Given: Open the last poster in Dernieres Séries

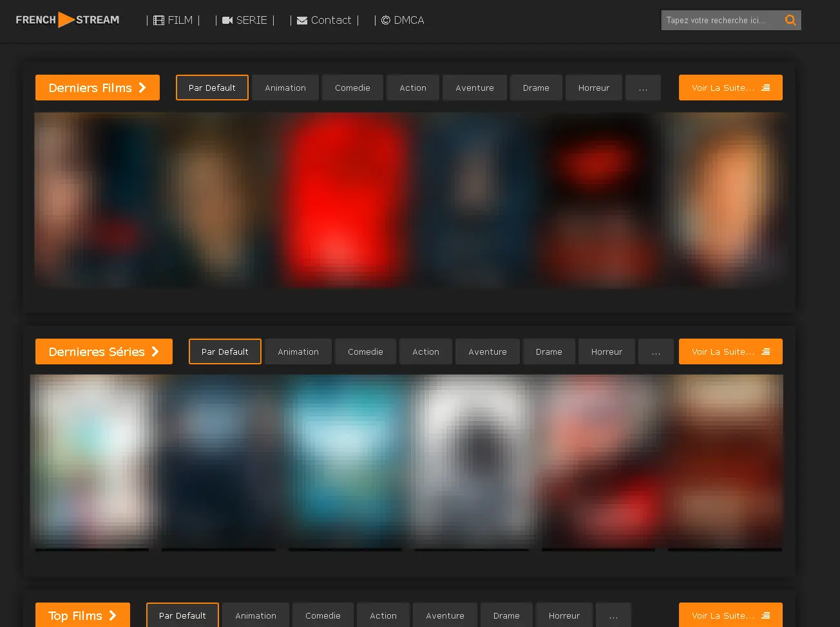Looking at the screenshot, I should tap(725, 462).
